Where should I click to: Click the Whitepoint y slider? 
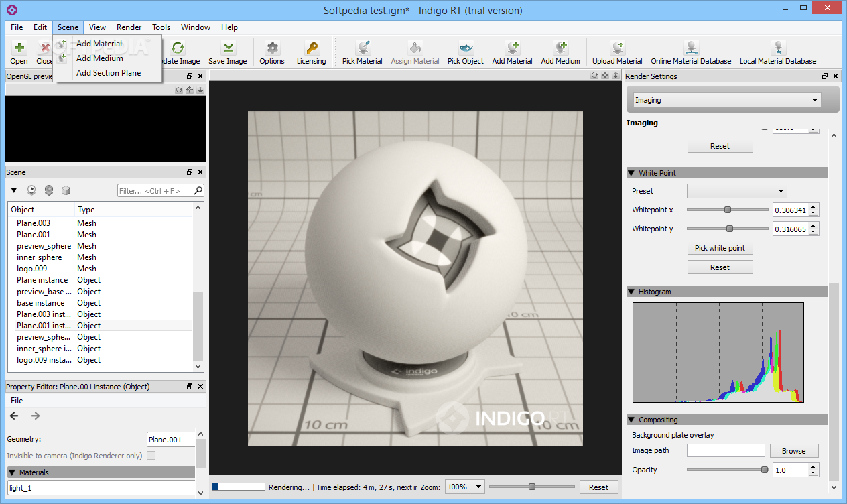tap(728, 229)
